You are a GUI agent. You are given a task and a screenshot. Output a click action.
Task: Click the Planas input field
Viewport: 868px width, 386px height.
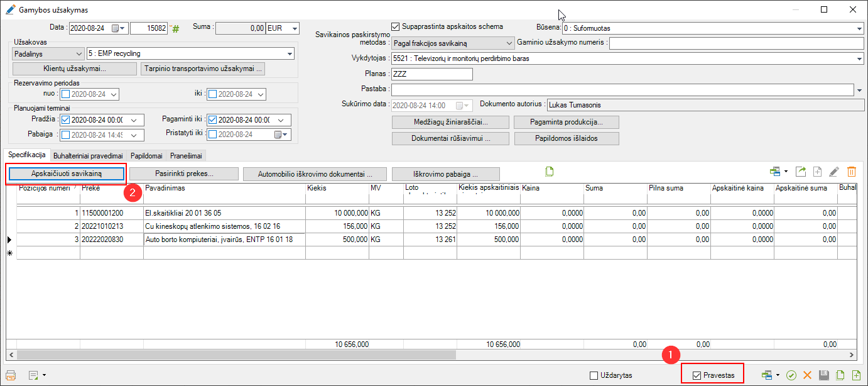[431, 74]
